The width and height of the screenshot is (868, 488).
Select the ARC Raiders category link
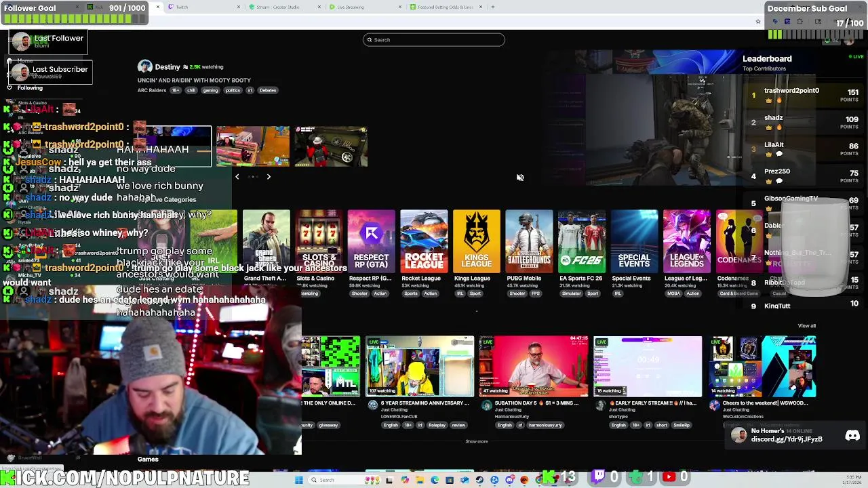click(152, 90)
